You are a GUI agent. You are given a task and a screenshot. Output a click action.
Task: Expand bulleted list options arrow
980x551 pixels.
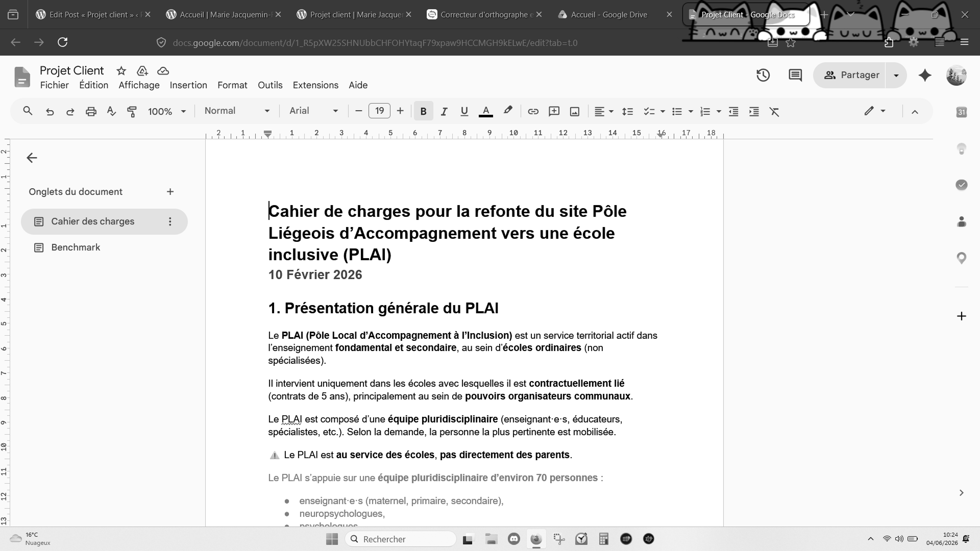(x=691, y=111)
